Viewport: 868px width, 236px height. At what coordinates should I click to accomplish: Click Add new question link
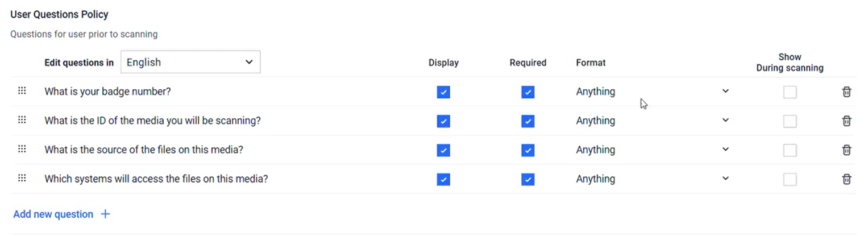(x=53, y=214)
